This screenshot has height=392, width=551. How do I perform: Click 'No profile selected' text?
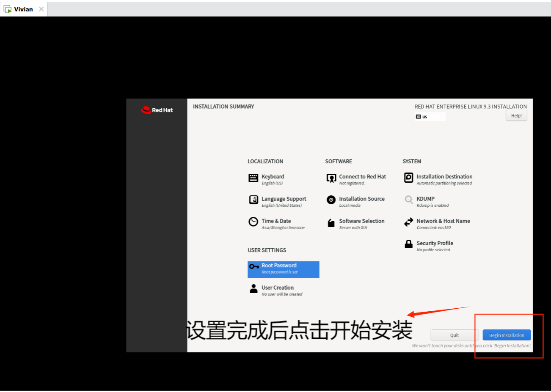pyautogui.click(x=433, y=250)
